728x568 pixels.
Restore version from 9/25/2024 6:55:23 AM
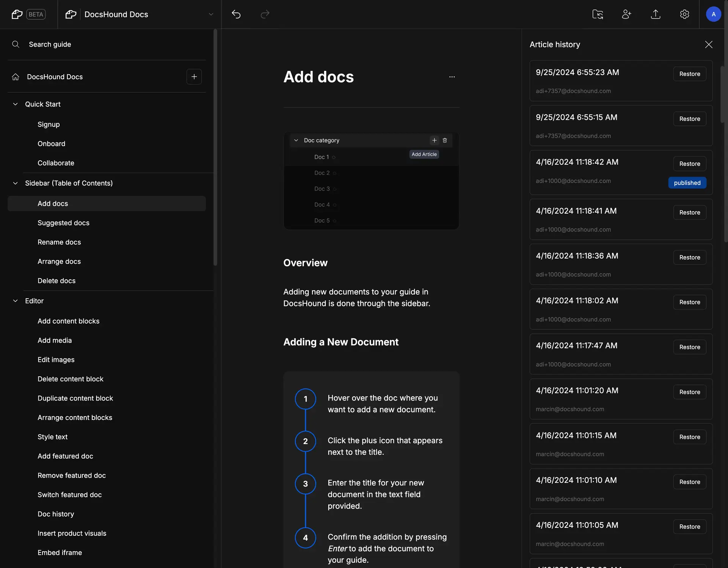click(x=690, y=74)
